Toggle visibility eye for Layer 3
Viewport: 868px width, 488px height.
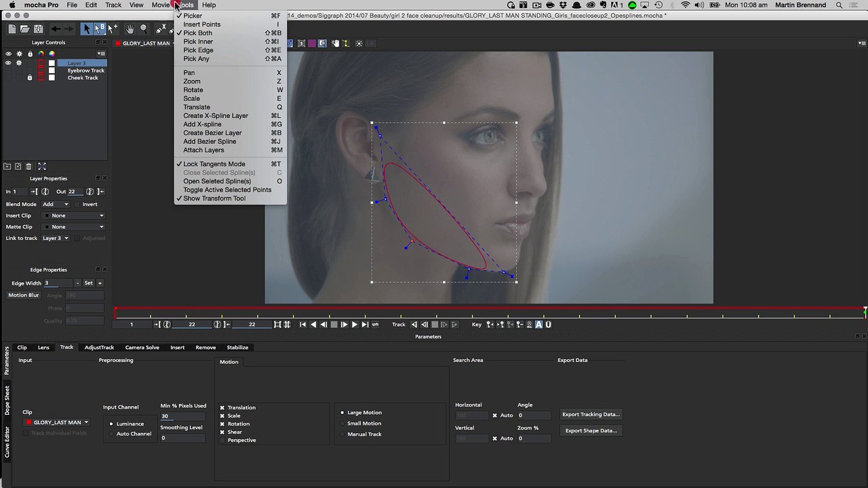pyautogui.click(x=8, y=63)
